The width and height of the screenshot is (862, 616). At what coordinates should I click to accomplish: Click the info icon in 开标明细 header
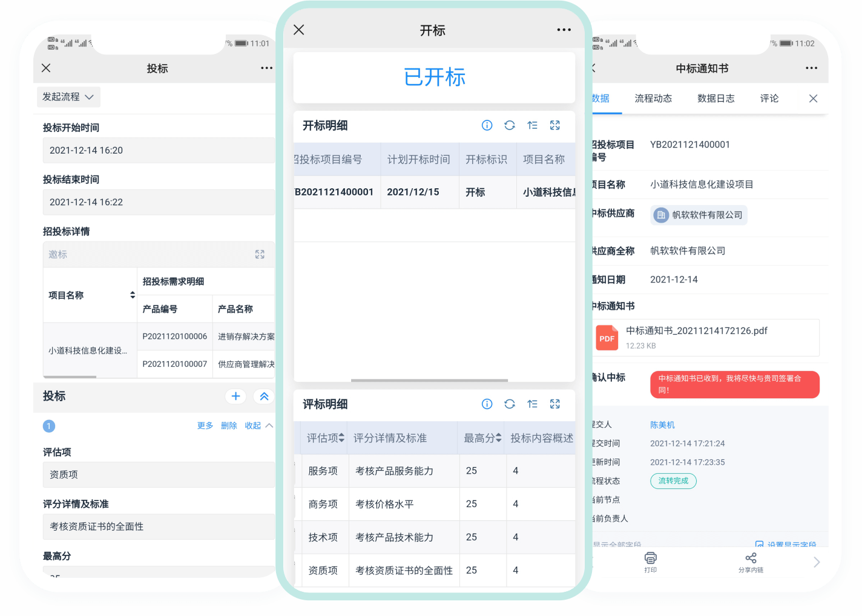[x=487, y=125]
